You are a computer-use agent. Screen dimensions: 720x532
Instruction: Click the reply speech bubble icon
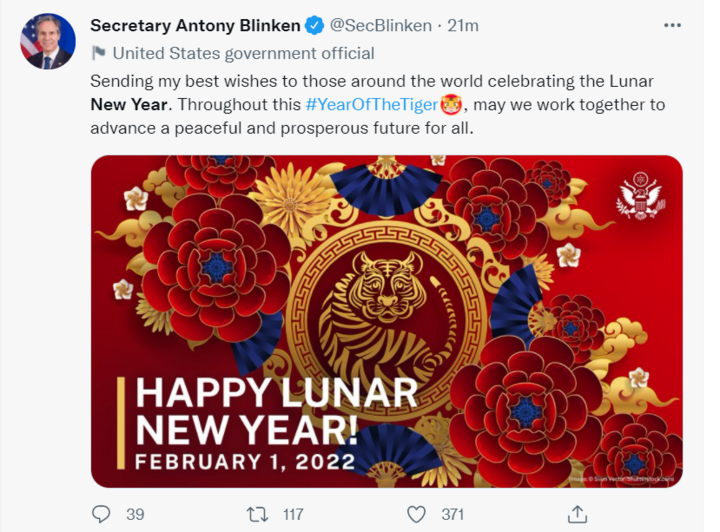(101, 514)
